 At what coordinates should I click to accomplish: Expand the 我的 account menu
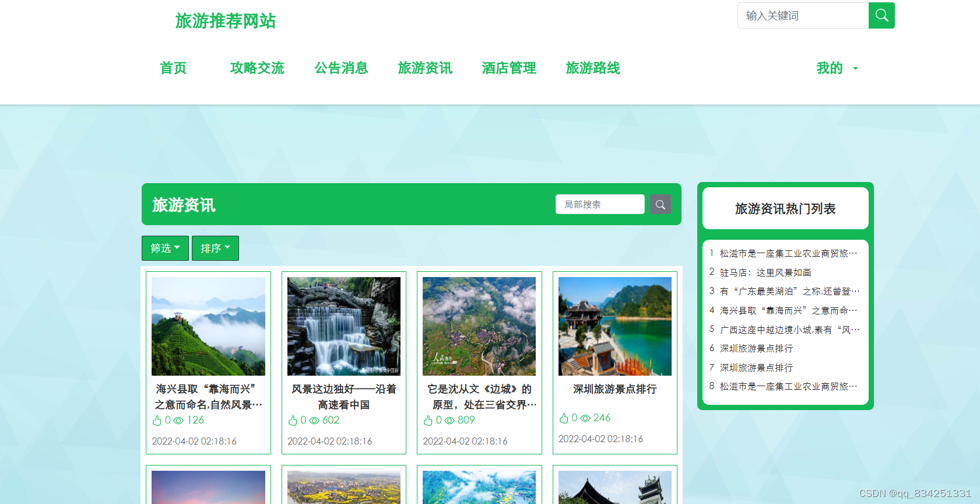coord(837,68)
